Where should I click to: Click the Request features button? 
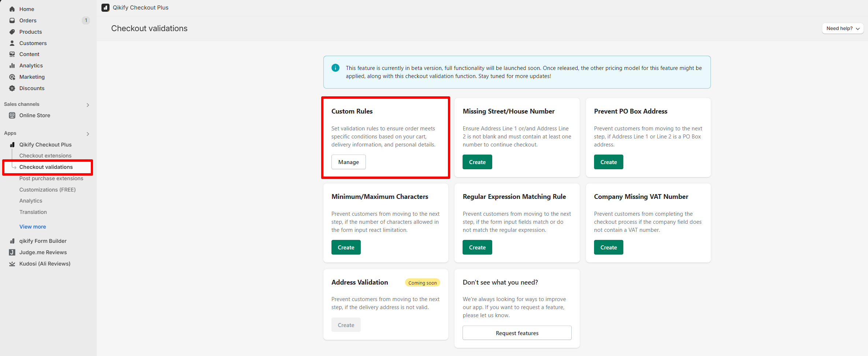517,333
